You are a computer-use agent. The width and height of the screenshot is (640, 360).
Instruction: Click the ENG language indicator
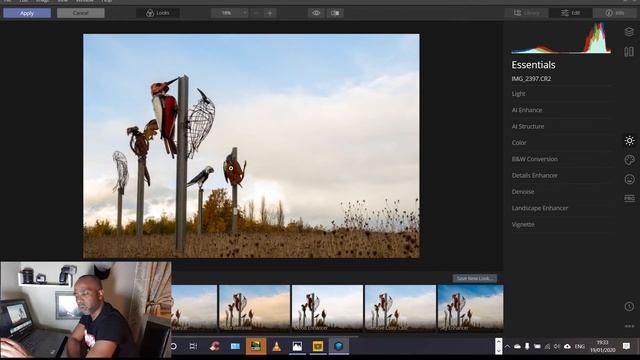point(580,347)
